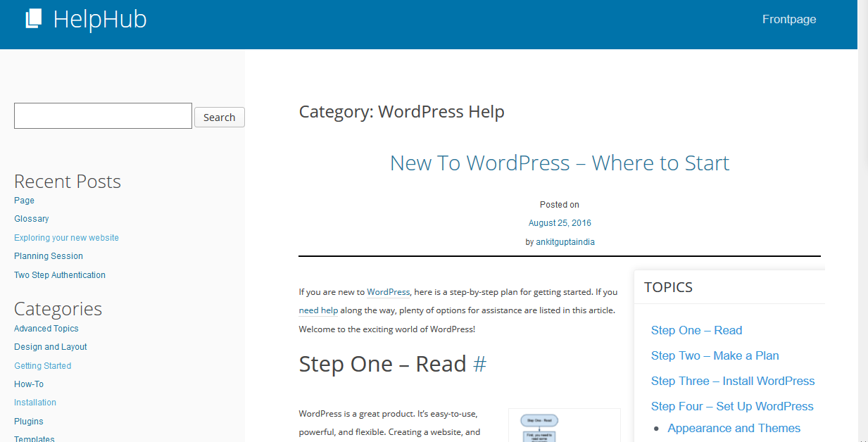This screenshot has width=868, height=442.
Task: Open the Planning Session post link
Action: (49, 256)
